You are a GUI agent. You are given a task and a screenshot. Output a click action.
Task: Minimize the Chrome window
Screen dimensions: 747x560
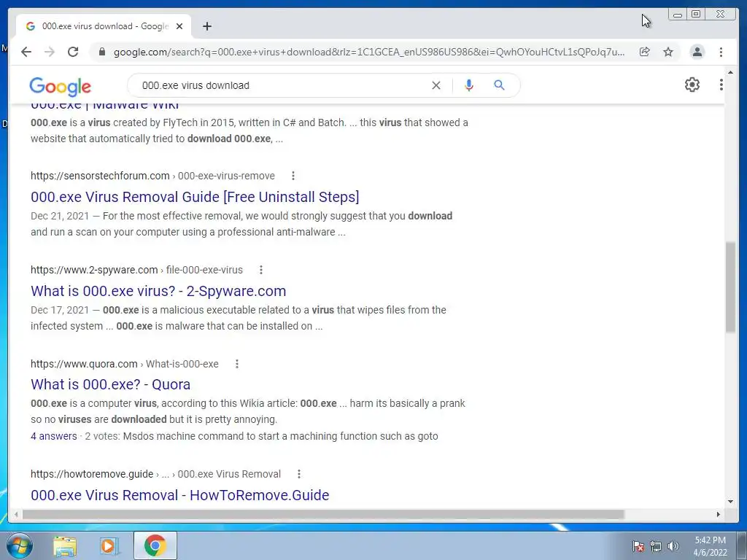pos(678,15)
